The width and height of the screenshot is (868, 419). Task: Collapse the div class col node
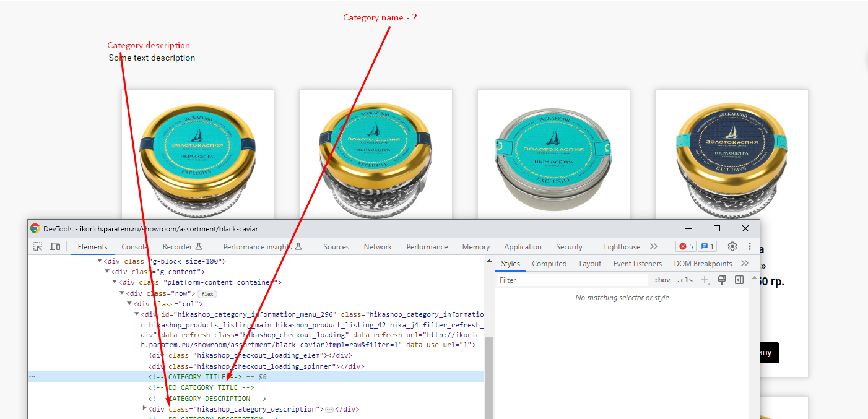129,303
